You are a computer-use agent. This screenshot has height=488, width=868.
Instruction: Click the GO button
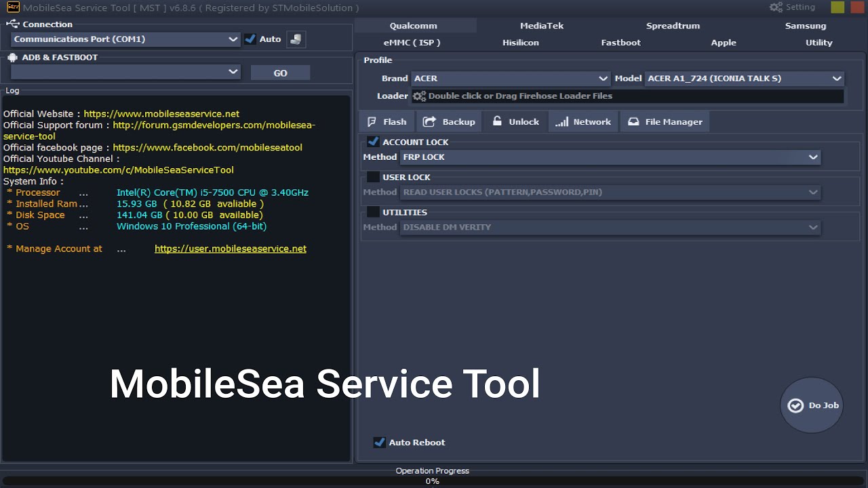[280, 73]
